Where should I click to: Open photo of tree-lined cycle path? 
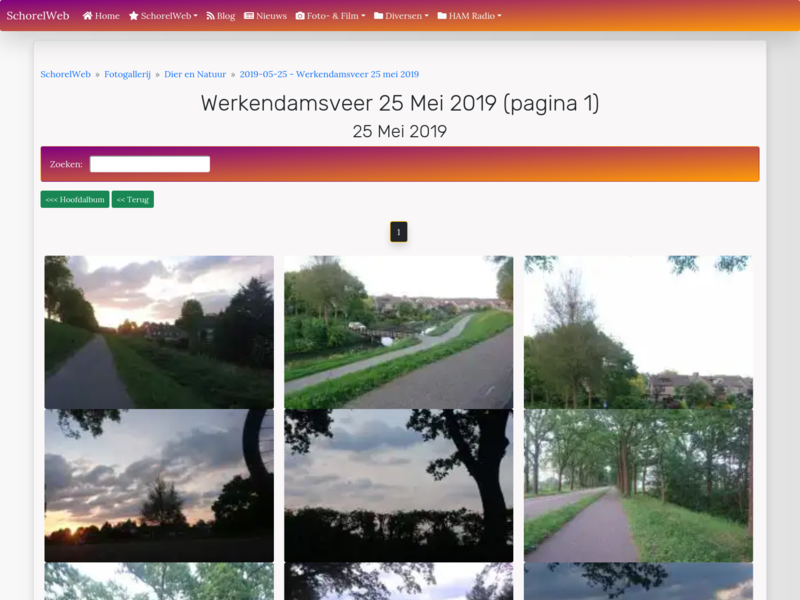point(638,486)
